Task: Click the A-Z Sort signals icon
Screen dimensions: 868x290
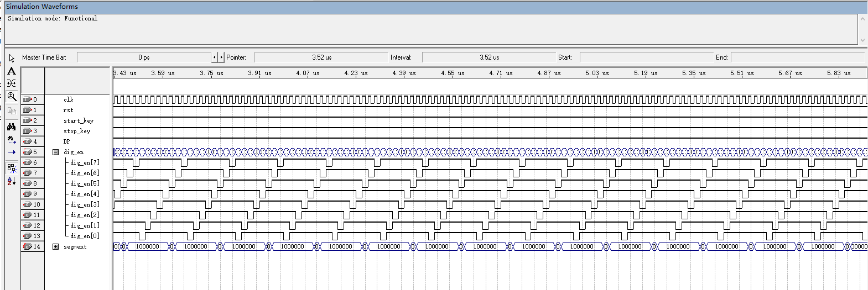Action: [12, 181]
